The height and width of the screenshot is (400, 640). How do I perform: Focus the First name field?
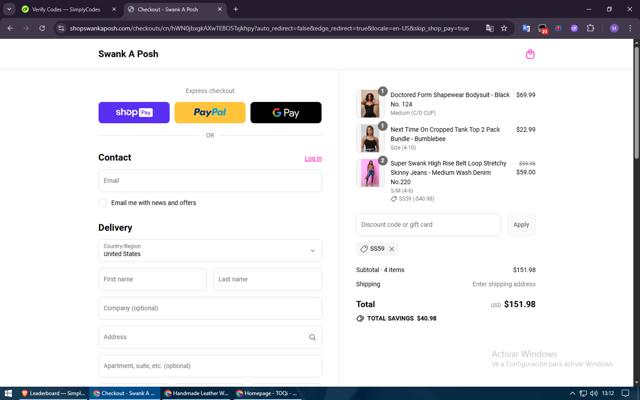pyautogui.click(x=152, y=279)
